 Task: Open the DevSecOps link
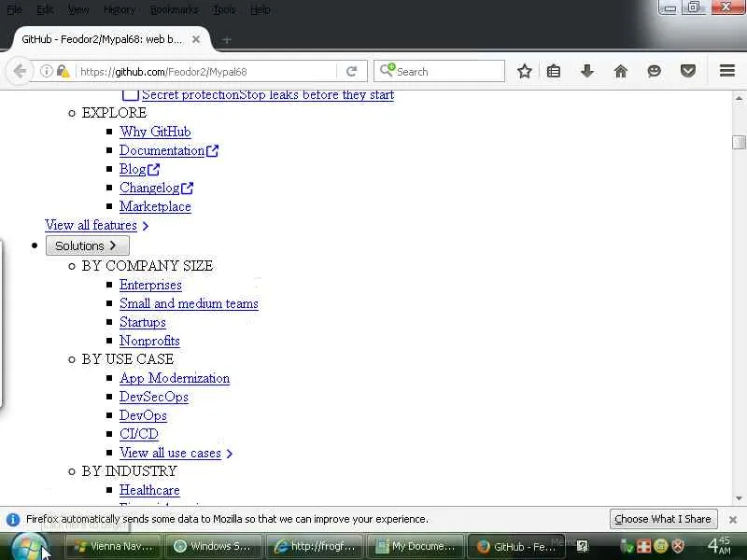point(154,398)
